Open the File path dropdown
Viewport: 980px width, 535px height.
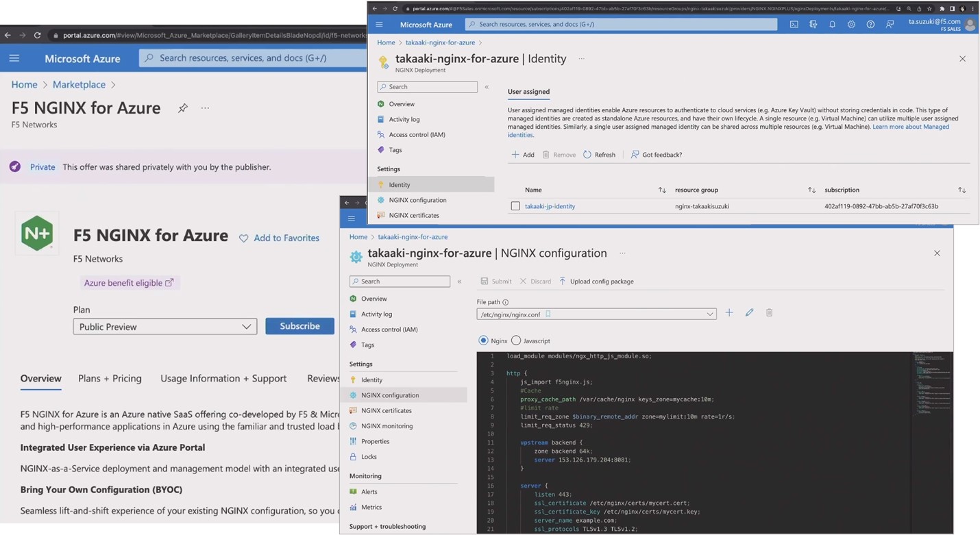[596, 314]
